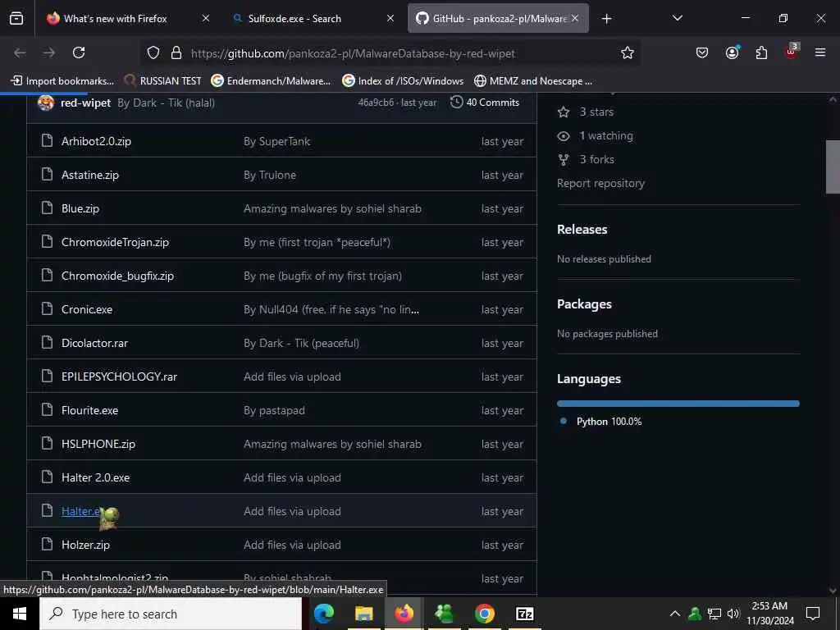
Task: Open Index of /ISOs/Windows bookmark
Action: click(403, 81)
